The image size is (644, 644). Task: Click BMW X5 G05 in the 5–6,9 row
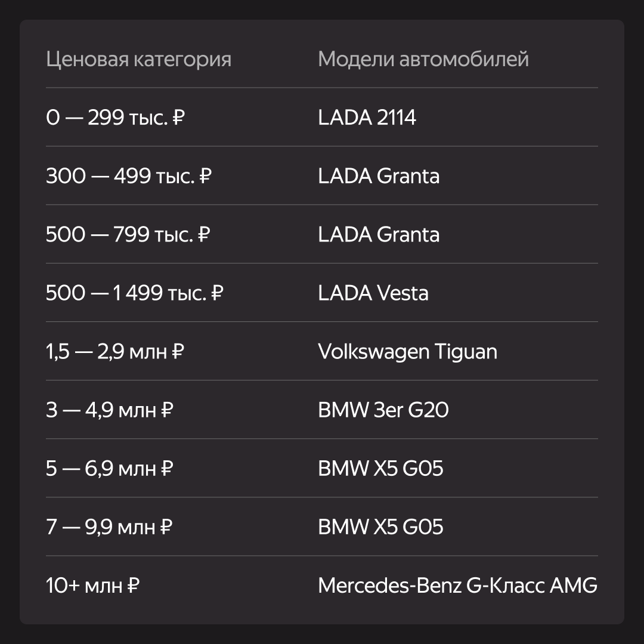click(380, 469)
